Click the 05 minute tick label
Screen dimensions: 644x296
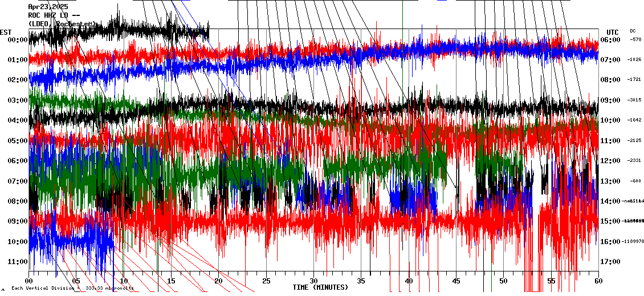click(x=76, y=281)
